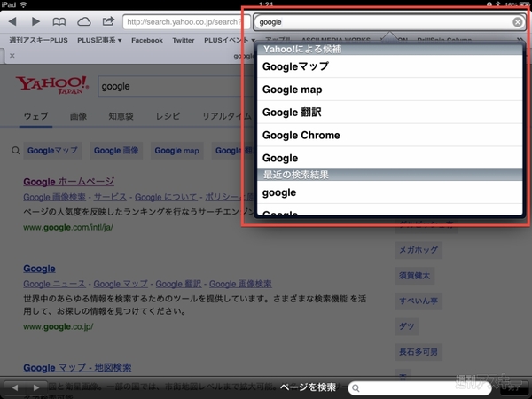Select Google Chrome suggestion
The image size is (532, 399).
[x=389, y=135]
